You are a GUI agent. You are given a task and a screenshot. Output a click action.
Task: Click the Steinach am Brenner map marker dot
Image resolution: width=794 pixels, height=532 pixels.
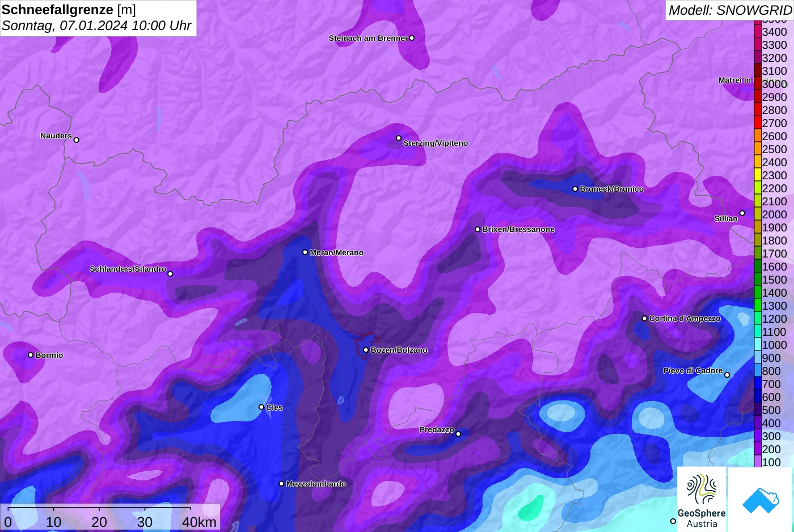point(412,38)
